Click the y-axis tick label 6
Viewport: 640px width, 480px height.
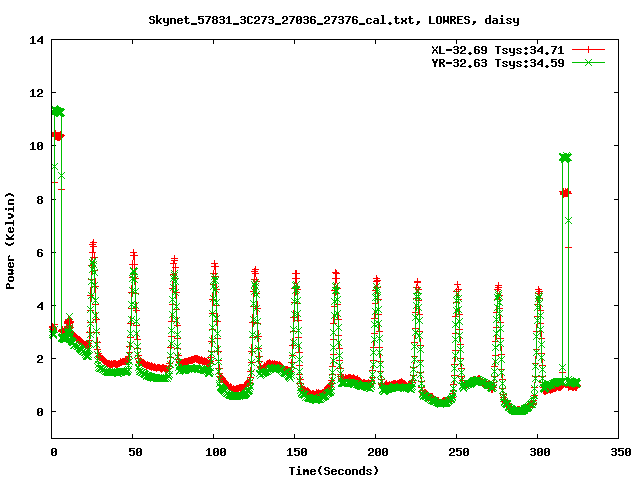pos(40,253)
